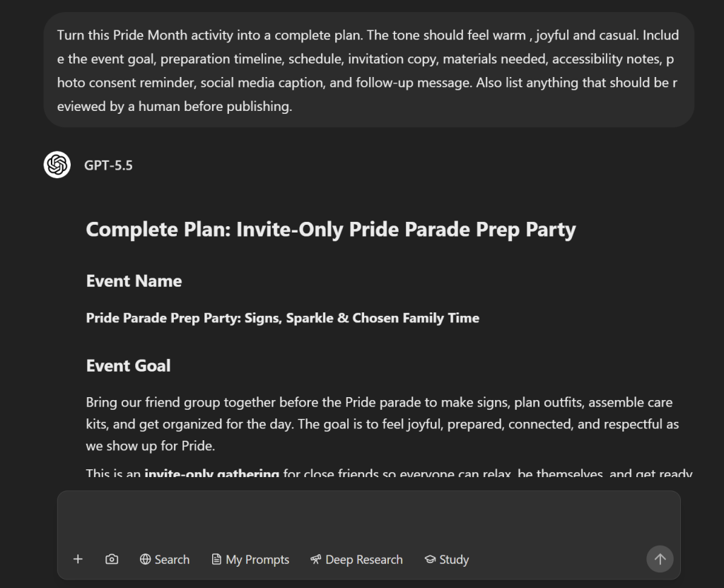Viewport: 724px width, 588px height.
Task: Click the send arrow button
Action: (x=660, y=560)
